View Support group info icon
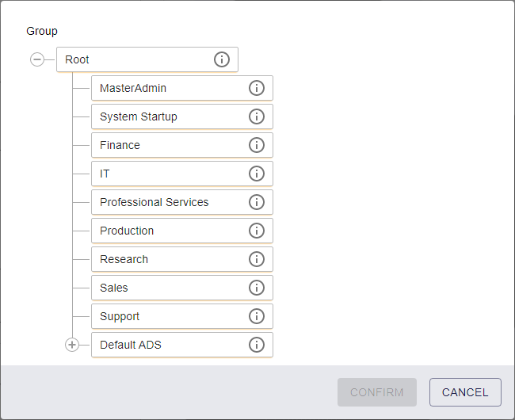The image size is (515, 420). [x=257, y=316]
